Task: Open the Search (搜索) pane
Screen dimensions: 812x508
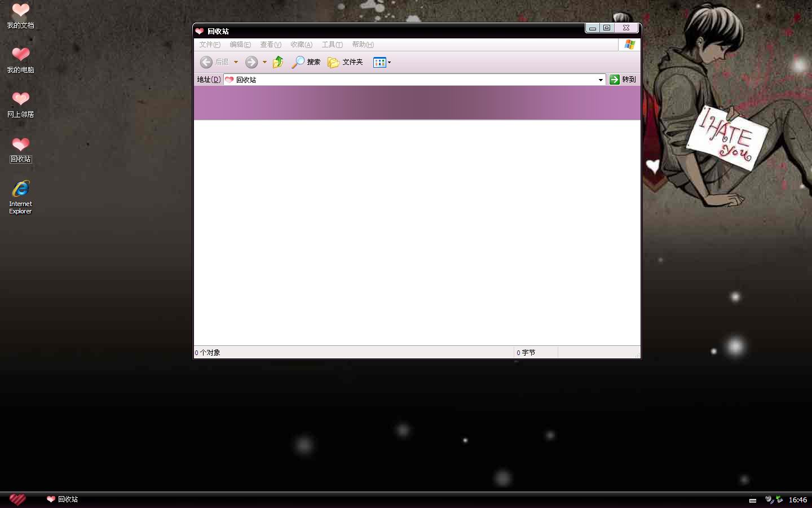Action: (x=306, y=62)
